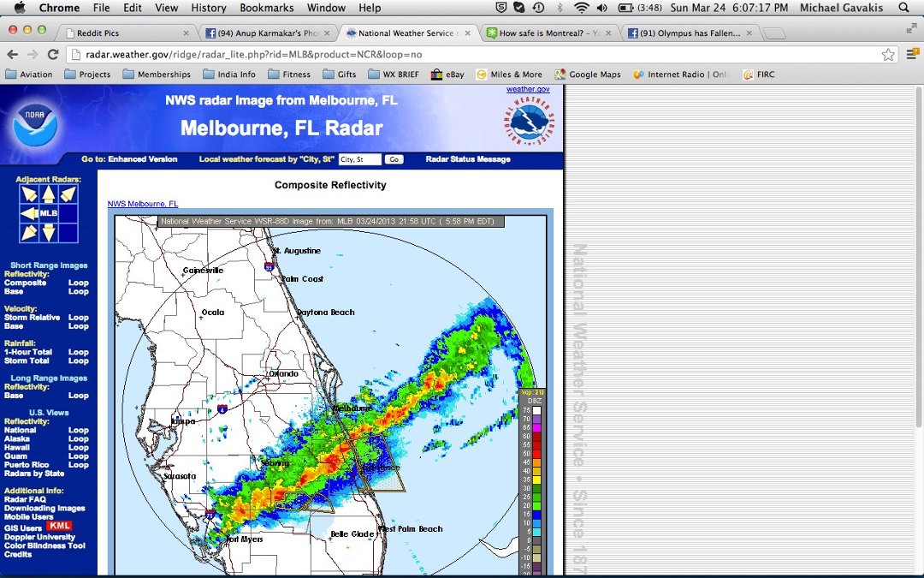Click the page vertical scrollbar

[918, 257]
